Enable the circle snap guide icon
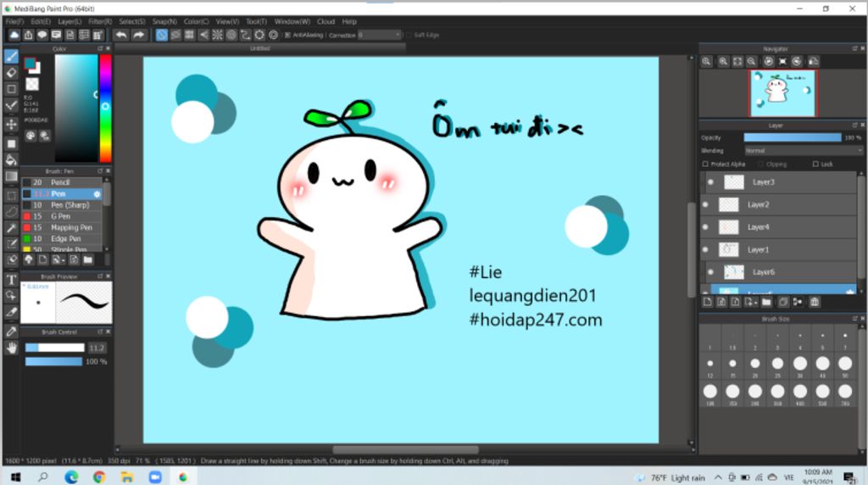The width and height of the screenshot is (868, 485). (x=231, y=35)
